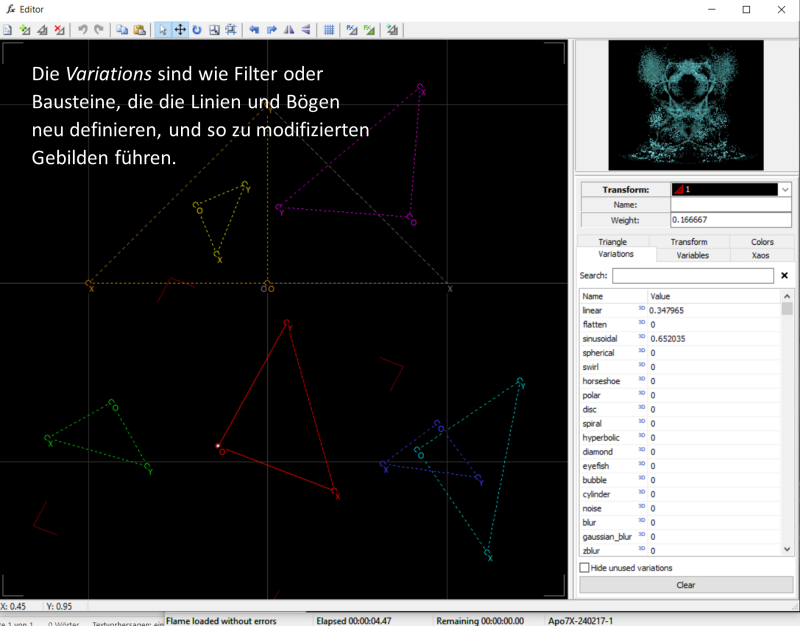Click the variation Search input box
The image size is (800, 626).
[x=692, y=275]
